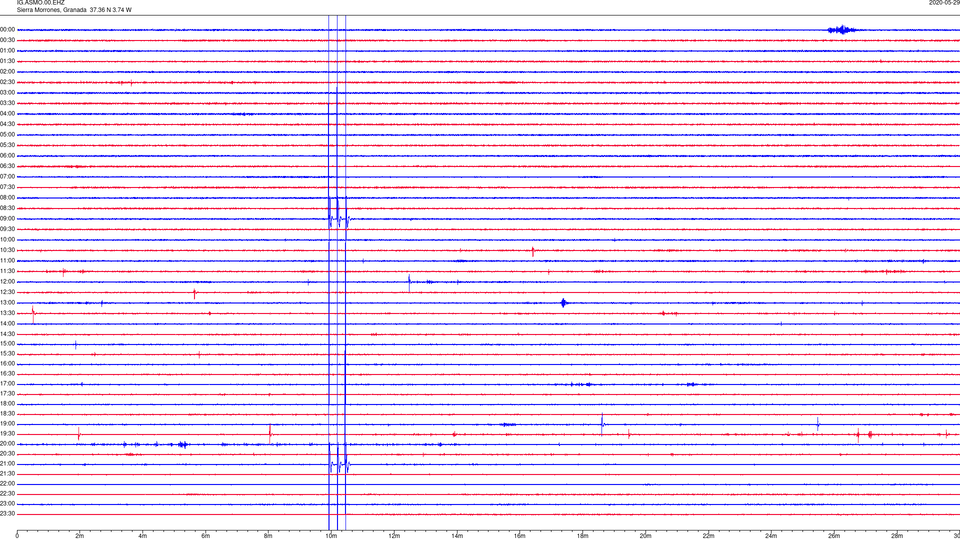Click the 18m tick label on time axis
Screen dimensions: 960x540
582,536
